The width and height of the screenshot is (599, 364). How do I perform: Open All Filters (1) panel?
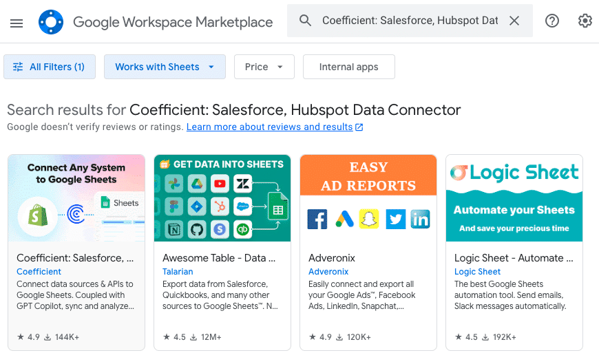[x=50, y=67]
